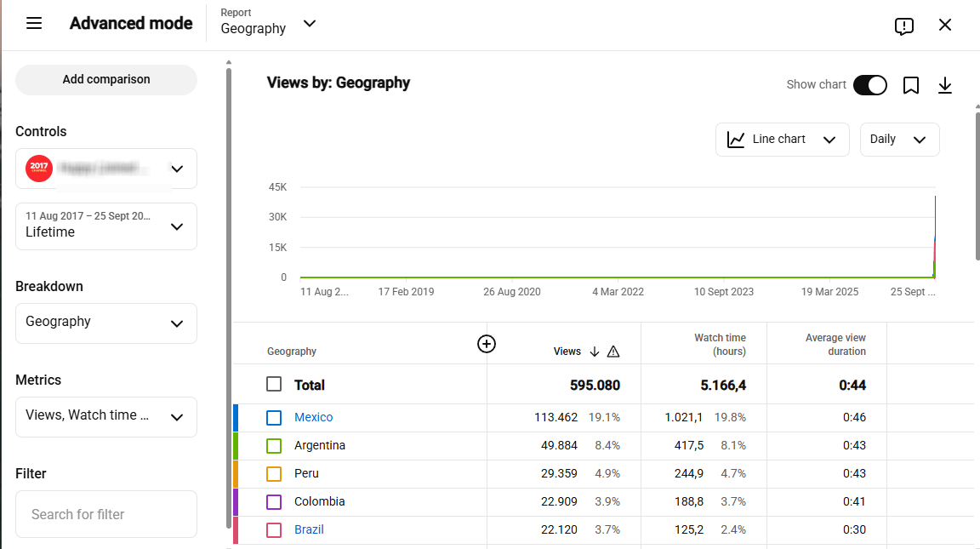Download the current view data

(x=945, y=85)
